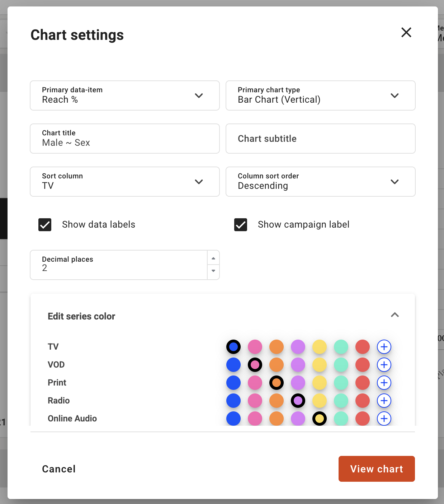Open Primary chart type dropdown

click(x=321, y=95)
